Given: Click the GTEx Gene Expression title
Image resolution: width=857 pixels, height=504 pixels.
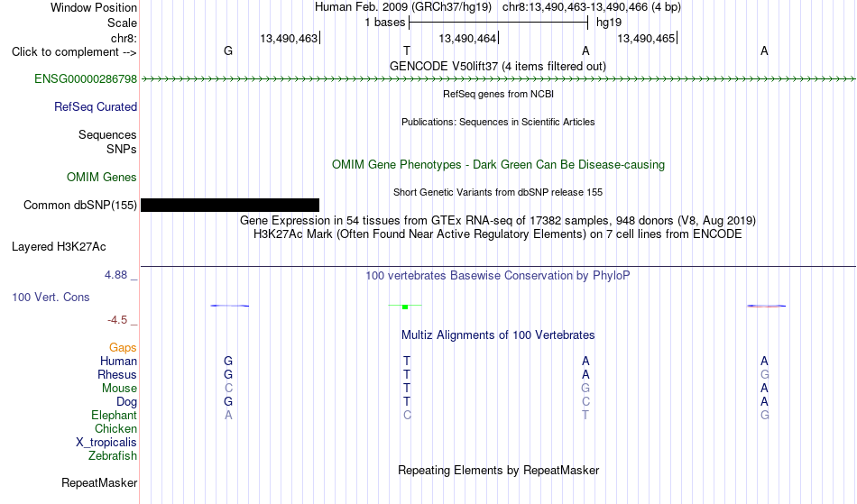Looking at the screenshot, I should (x=498, y=221).
